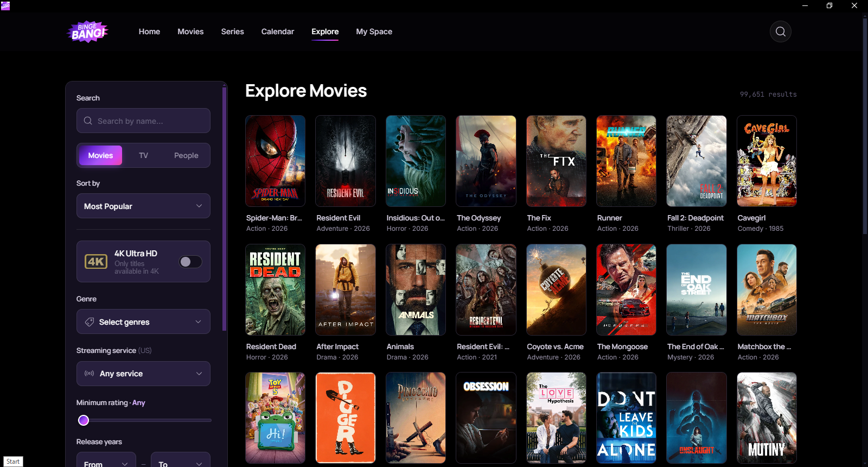Expand the Select genres dropdown

(143, 321)
